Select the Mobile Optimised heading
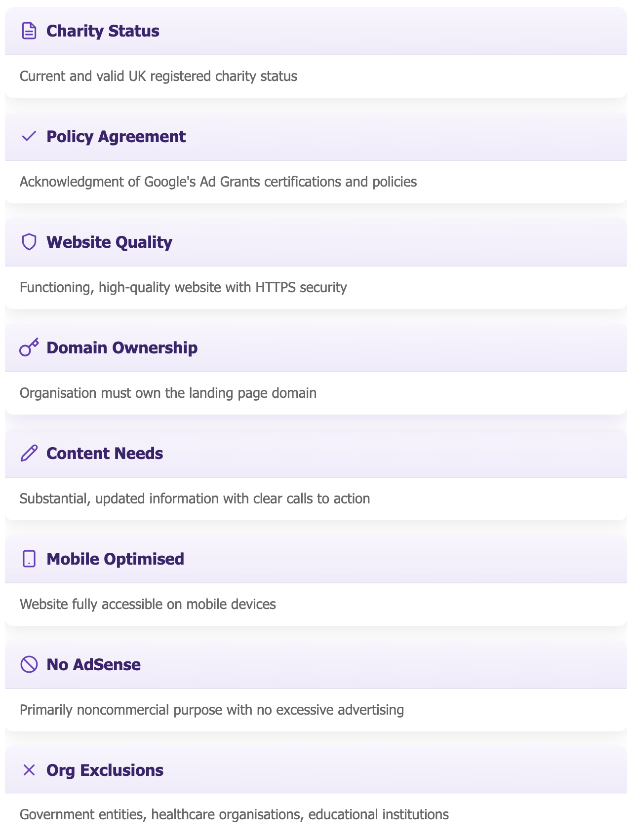Viewport: 634px width, 840px height. click(x=115, y=559)
